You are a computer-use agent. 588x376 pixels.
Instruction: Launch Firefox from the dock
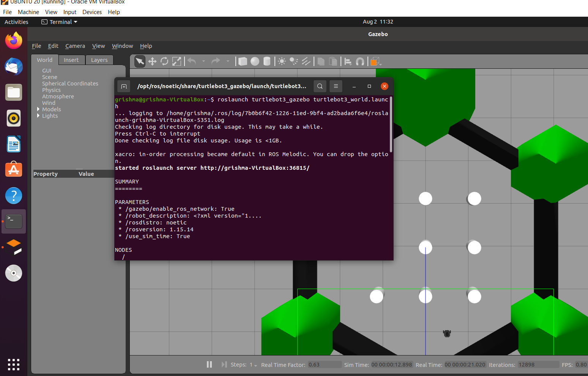(14, 41)
